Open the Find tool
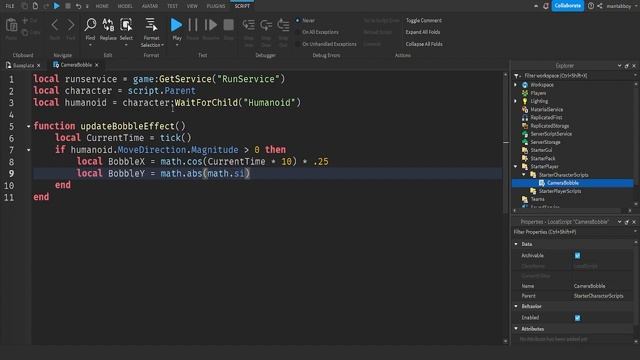This screenshot has height=360, width=640. (90, 25)
